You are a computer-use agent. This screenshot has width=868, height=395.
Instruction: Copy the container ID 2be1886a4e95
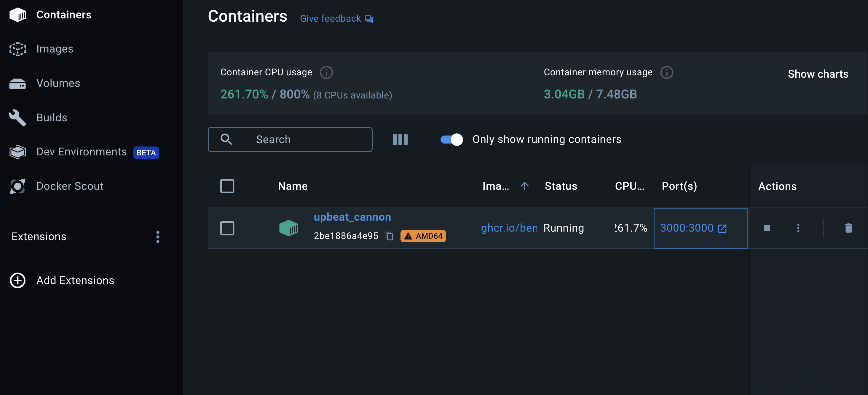pyautogui.click(x=389, y=236)
